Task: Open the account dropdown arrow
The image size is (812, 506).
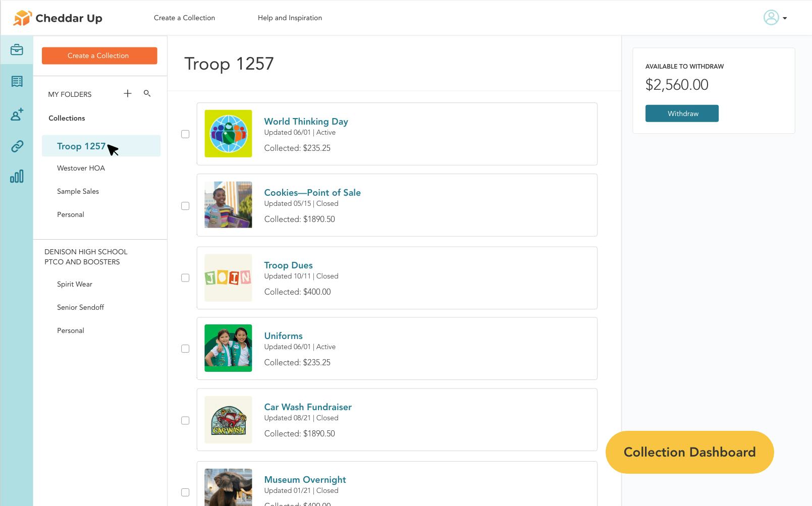Action: click(x=784, y=18)
